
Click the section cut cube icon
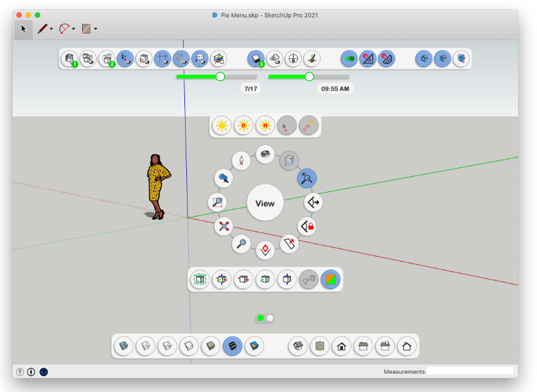click(x=461, y=58)
